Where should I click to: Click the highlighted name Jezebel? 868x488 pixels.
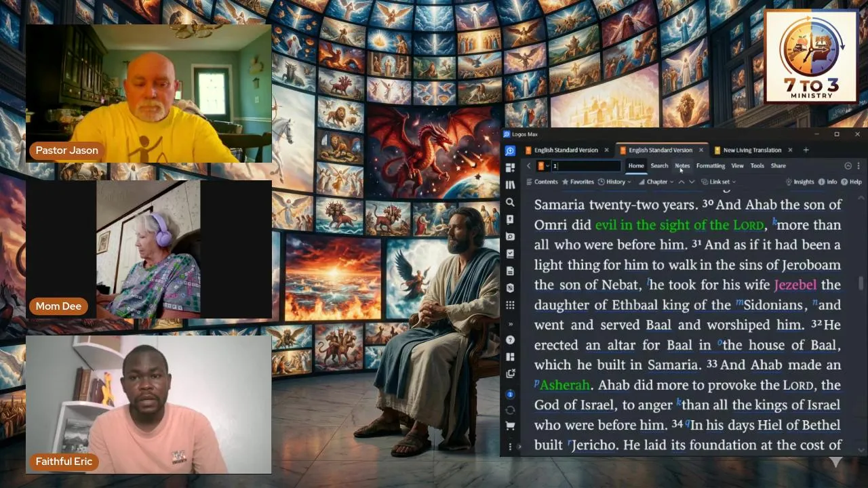click(795, 285)
